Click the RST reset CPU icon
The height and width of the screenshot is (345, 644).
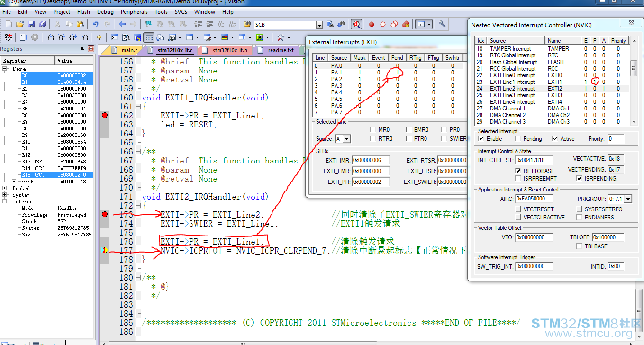9,37
